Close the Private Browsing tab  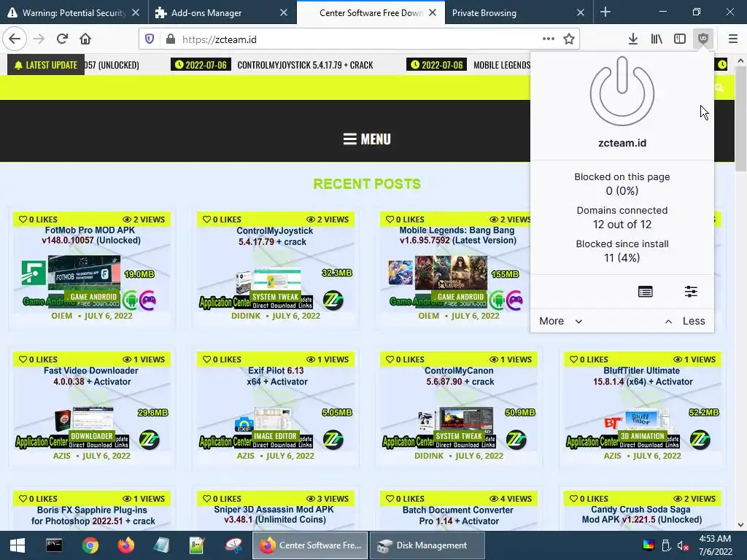[580, 12]
